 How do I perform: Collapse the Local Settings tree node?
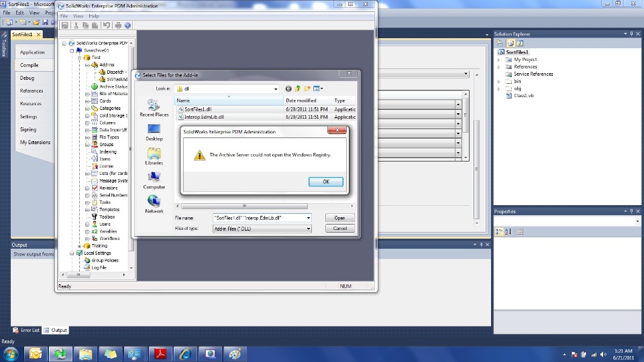point(72,253)
